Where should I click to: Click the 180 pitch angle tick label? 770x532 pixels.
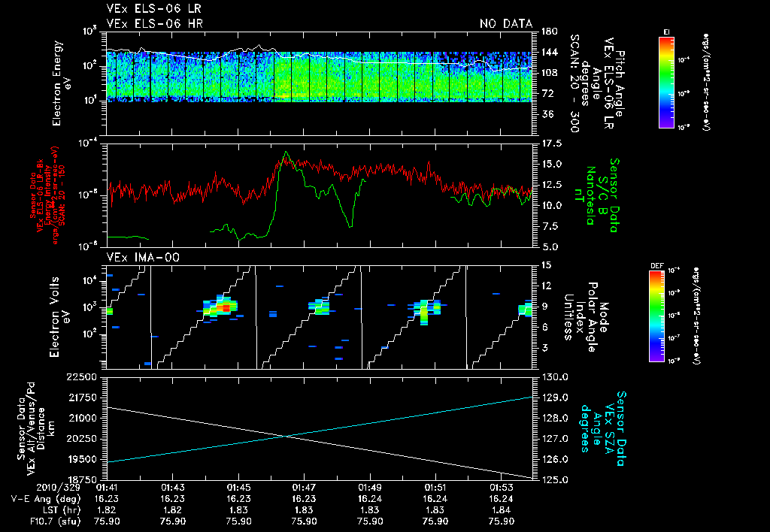[x=549, y=32]
